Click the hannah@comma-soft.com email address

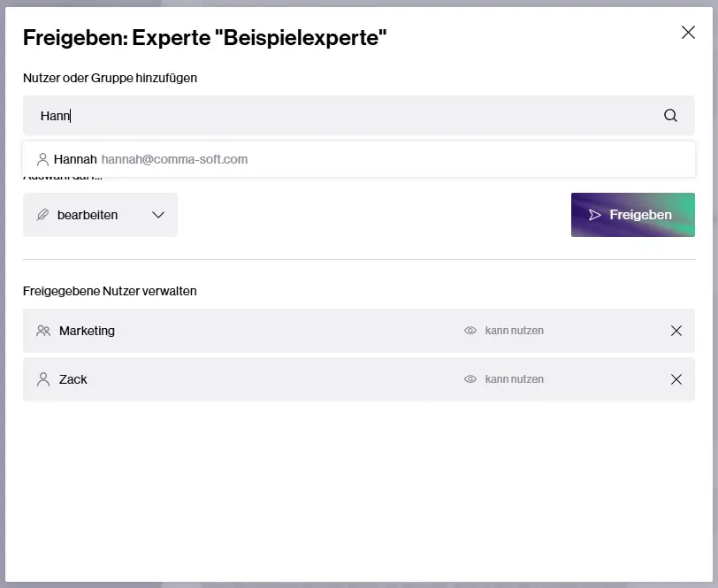pyautogui.click(x=174, y=159)
